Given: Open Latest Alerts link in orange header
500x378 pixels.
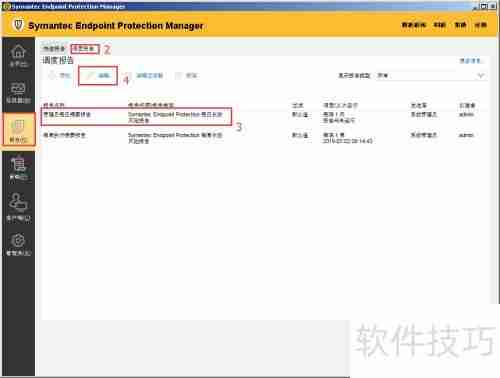Looking at the screenshot, I should pos(413,25).
